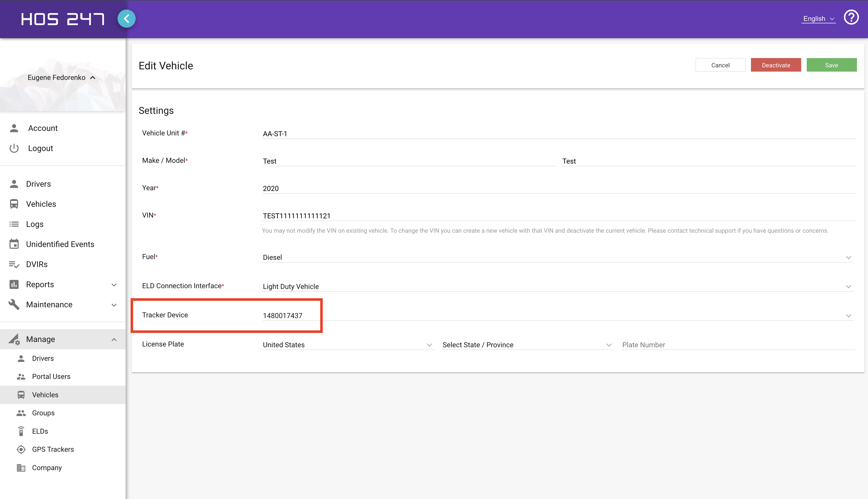Click the Company building icon
The image size is (868, 499).
tap(21, 468)
